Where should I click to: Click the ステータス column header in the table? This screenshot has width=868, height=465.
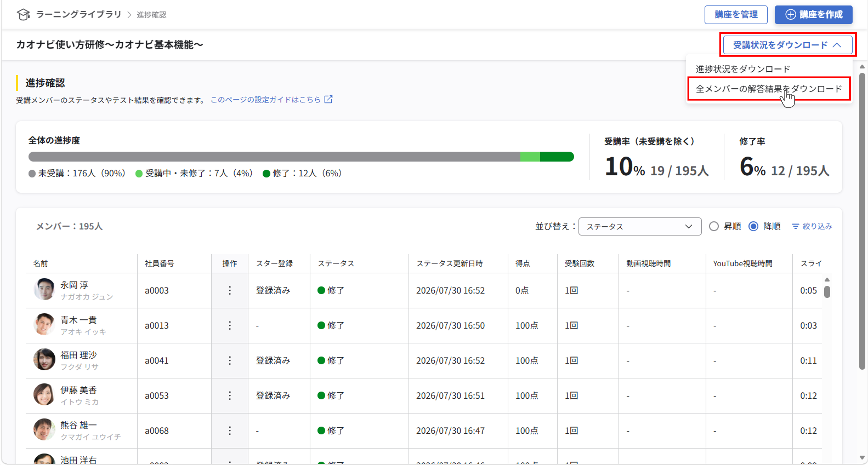point(336,263)
